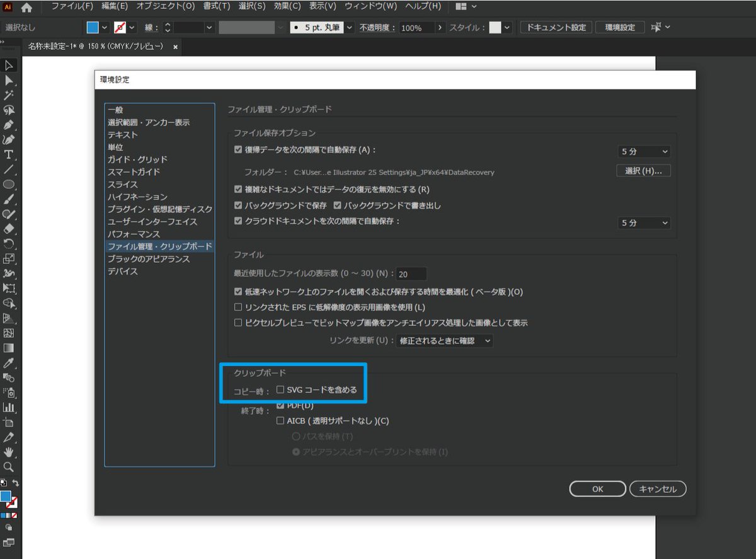
Task: Select the Scale tool
Action: coord(9,258)
